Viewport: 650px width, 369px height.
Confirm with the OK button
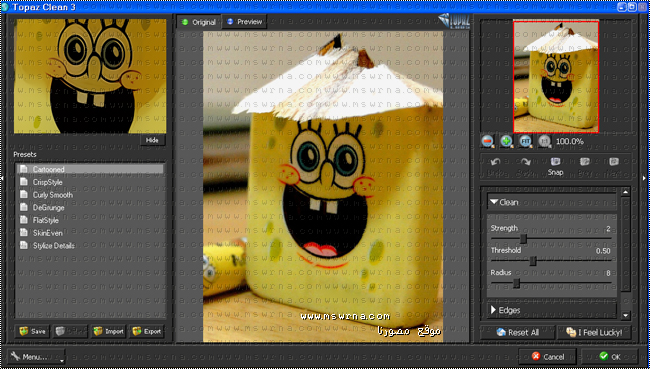(x=610, y=357)
